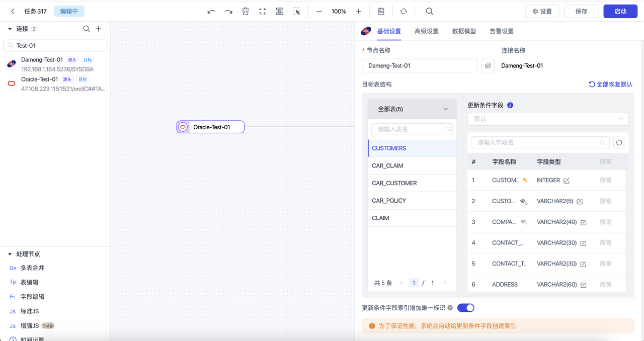The height and width of the screenshot is (341, 644).
Task: Go to previous page of table list
Action: click(401, 283)
